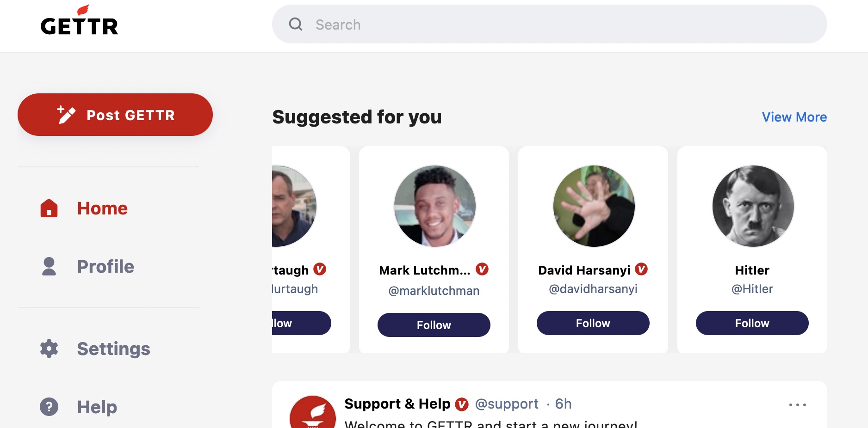868x428 pixels.
Task: Go to the Home menu item
Action: pyautogui.click(x=102, y=208)
